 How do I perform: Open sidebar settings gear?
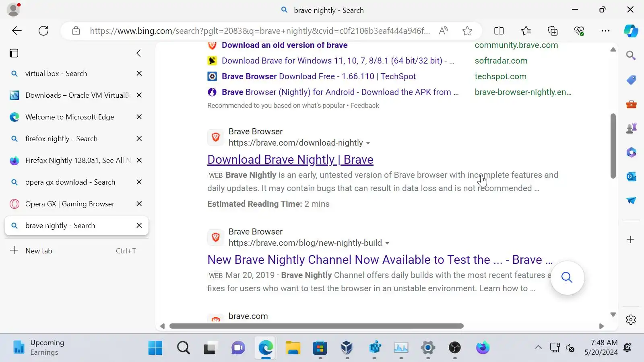point(631,320)
